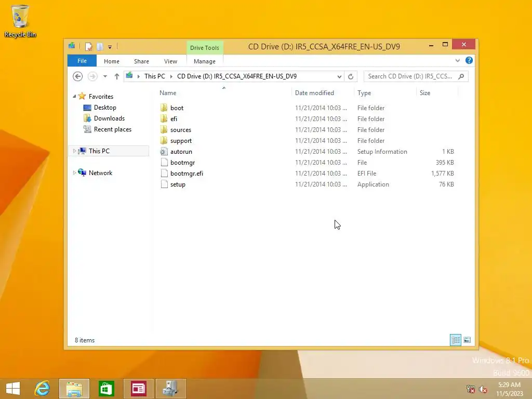This screenshot has width=532, height=399.
Task: Click the muted volume tray icon
Action: [x=483, y=389]
